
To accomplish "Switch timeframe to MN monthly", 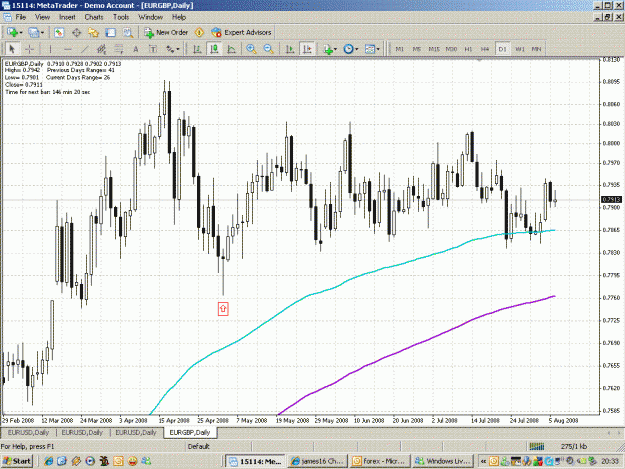I will pyautogui.click(x=537, y=49).
